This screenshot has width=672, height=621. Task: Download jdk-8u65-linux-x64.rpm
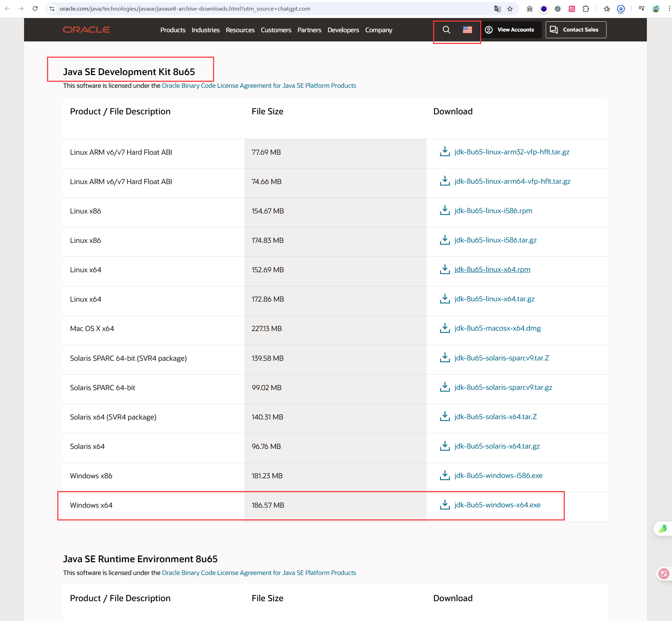click(x=492, y=269)
